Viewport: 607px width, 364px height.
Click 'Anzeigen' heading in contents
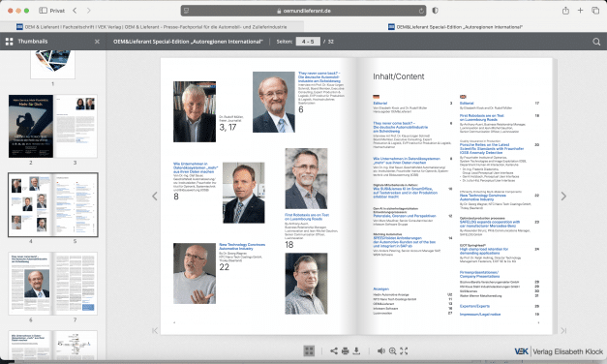(380, 288)
